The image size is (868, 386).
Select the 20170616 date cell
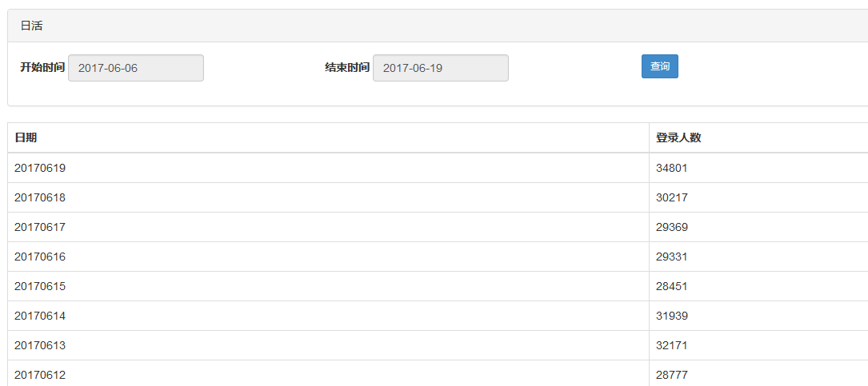click(40, 257)
